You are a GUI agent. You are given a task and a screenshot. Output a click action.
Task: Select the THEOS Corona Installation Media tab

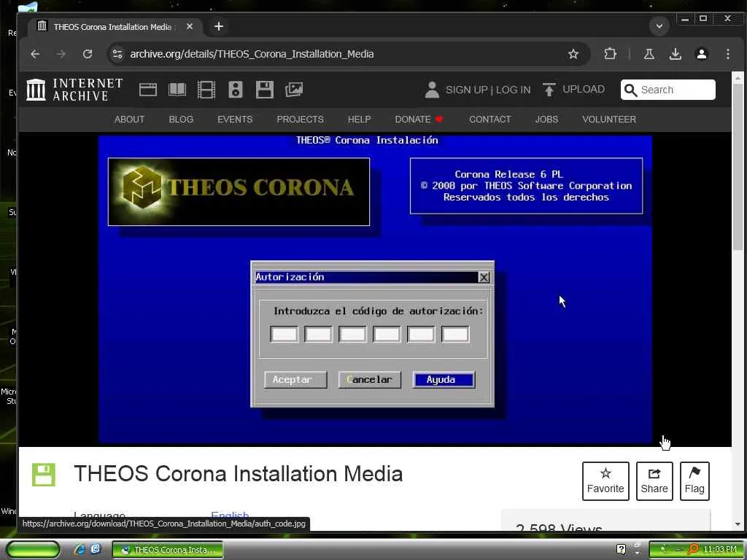pos(115,27)
